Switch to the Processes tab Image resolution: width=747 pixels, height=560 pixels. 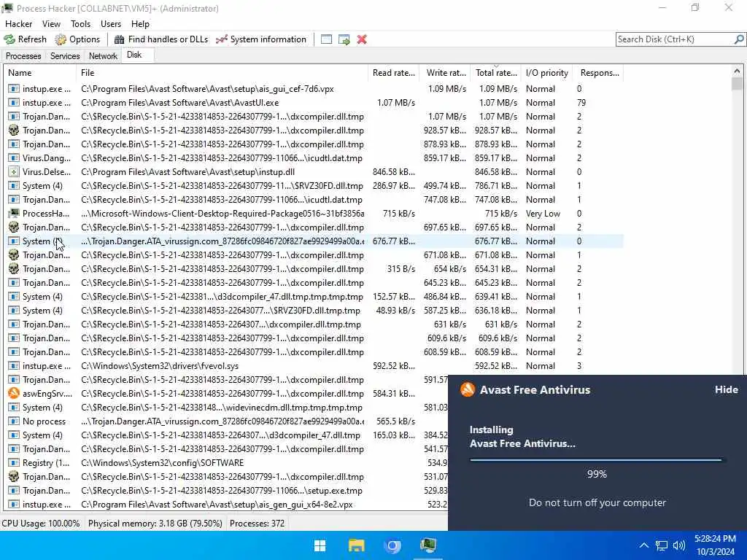pos(23,56)
